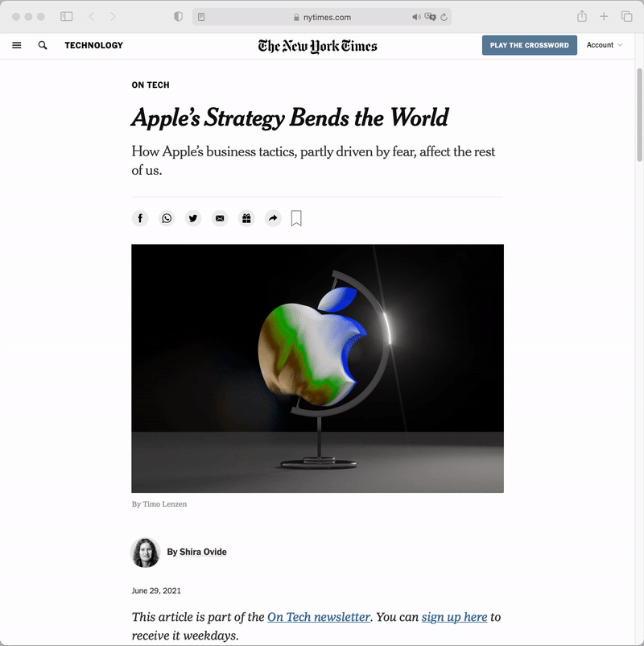Screen dimensions: 644x646
Task: Click the Apple's Strategy Bends the World headline
Action: 290,118
